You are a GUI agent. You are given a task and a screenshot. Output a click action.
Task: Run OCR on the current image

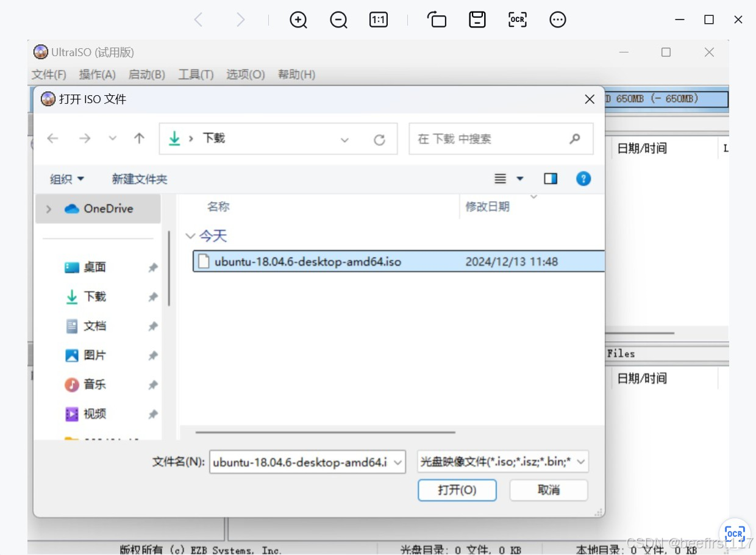[517, 20]
